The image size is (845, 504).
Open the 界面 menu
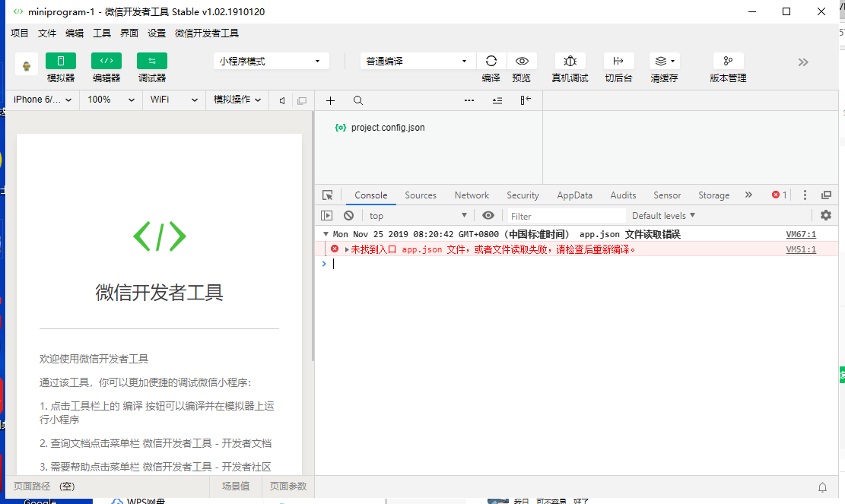click(129, 33)
